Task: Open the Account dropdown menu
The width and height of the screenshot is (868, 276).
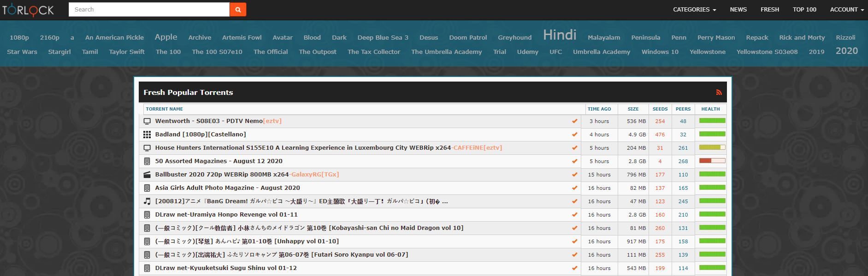Action: pos(847,9)
